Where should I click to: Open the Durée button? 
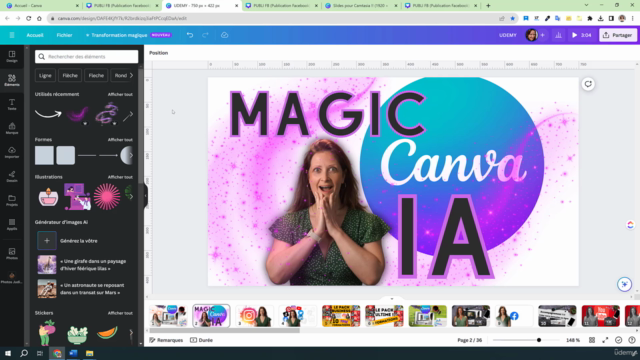tap(202, 340)
